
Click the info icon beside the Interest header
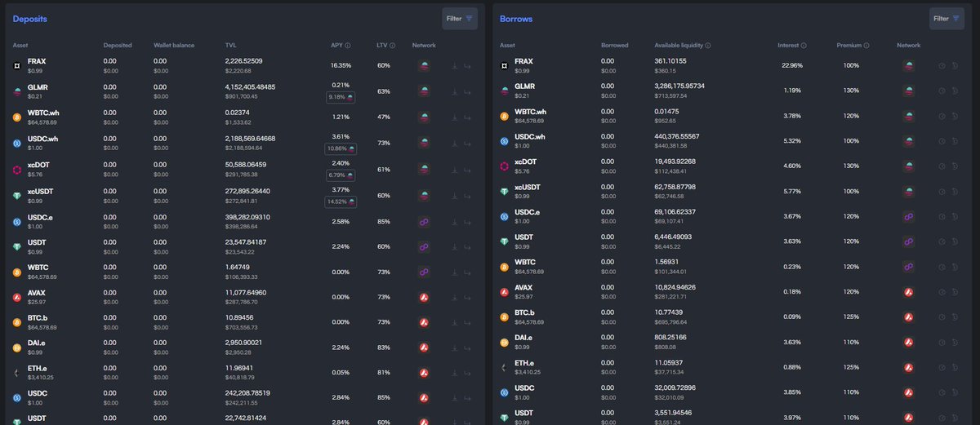tap(804, 46)
